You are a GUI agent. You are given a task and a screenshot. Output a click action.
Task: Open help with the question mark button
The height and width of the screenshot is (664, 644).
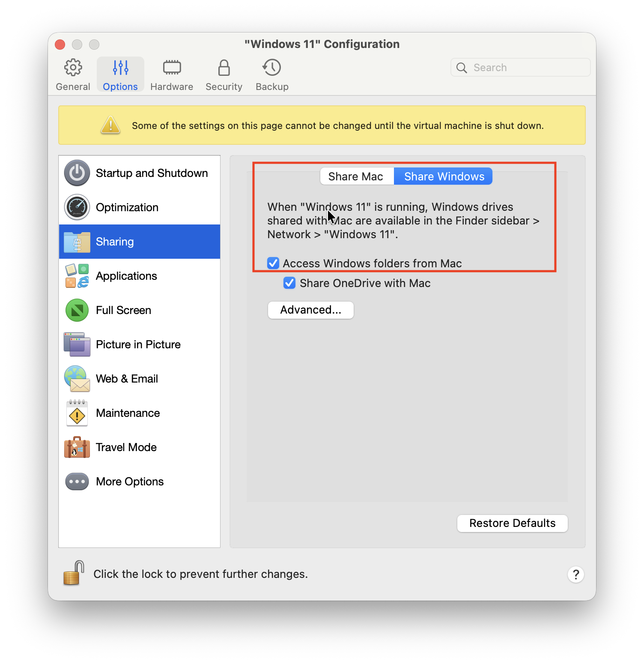tap(576, 574)
